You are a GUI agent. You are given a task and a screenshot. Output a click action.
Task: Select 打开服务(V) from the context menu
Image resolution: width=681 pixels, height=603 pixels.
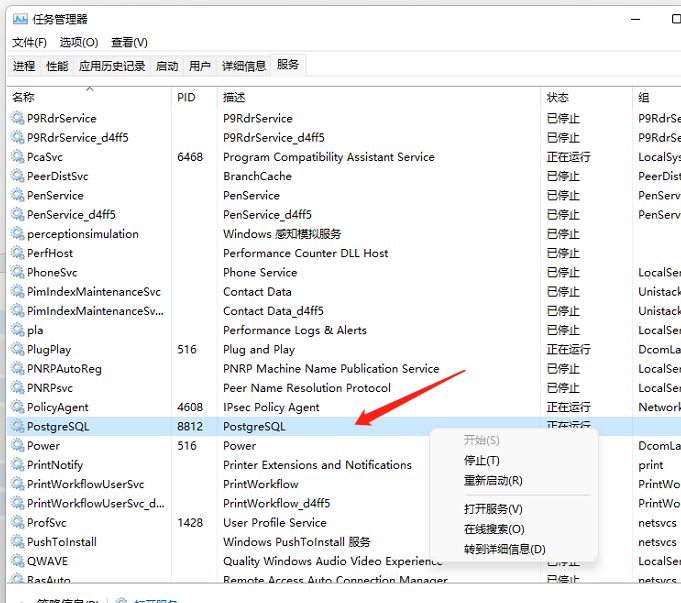pos(493,509)
